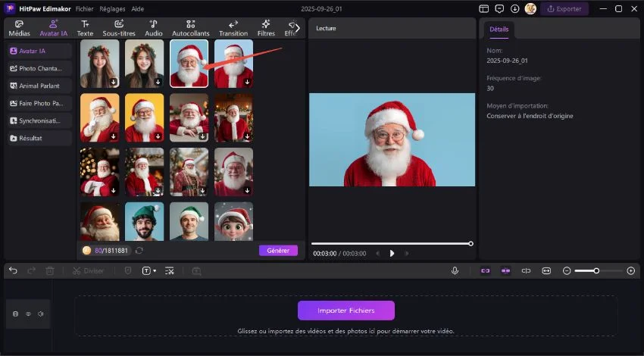Play the preview video
644x356 pixels.
click(392, 253)
